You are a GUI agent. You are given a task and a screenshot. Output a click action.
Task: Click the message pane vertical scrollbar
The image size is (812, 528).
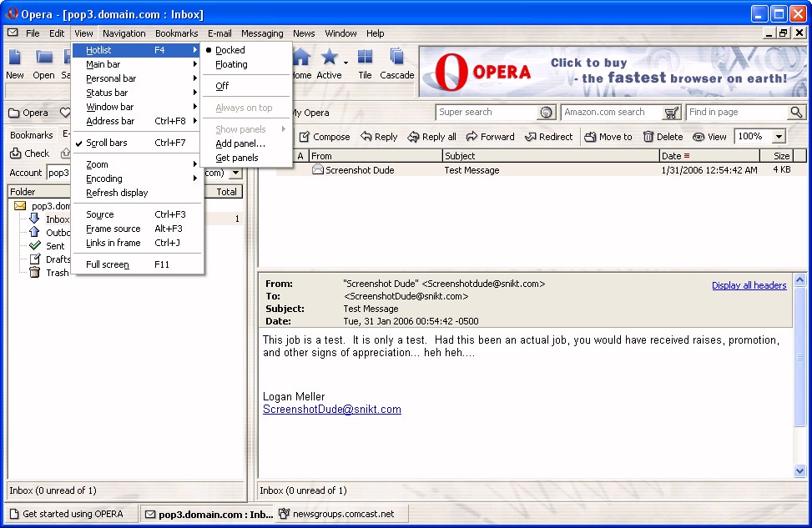pyautogui.click(x=800, y=375)
